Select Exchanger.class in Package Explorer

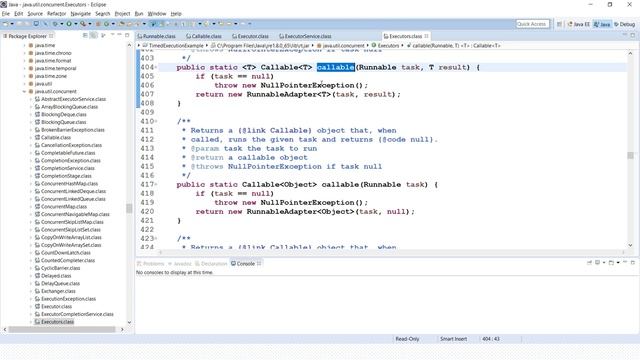[x=58, y=291]
